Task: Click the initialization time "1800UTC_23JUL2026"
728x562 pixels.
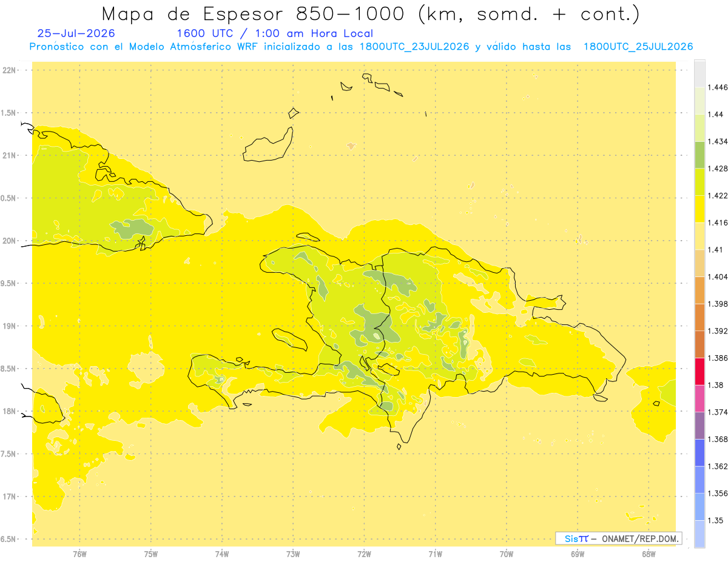Action: pos(414,47)
